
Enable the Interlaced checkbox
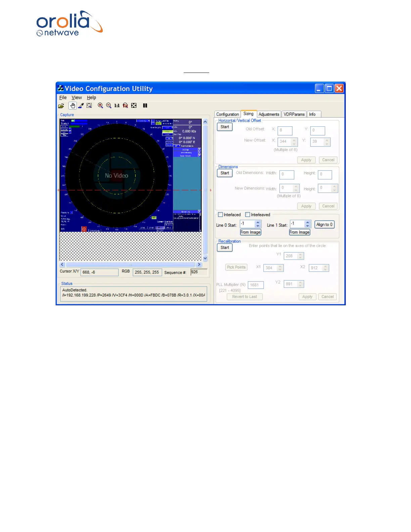(221, 215)
